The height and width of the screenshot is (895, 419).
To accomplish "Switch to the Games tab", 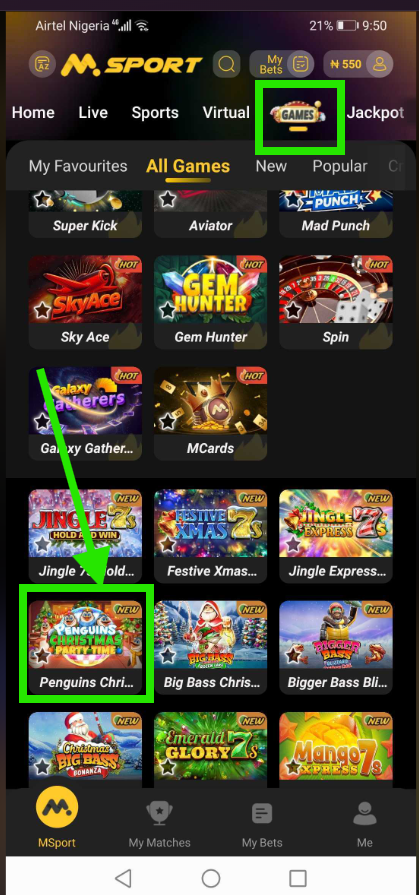I will 299,116.
